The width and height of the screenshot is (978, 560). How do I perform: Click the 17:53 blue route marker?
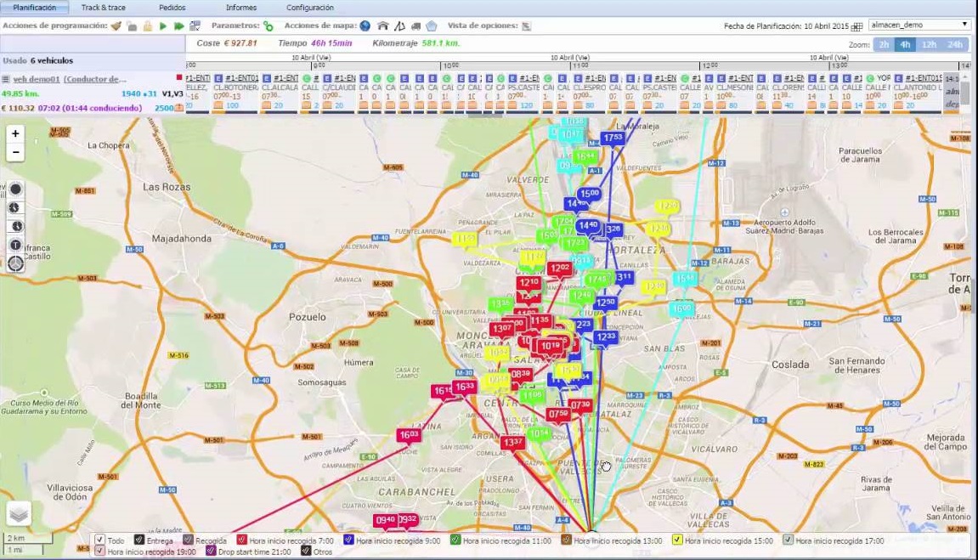click(612, 138)
